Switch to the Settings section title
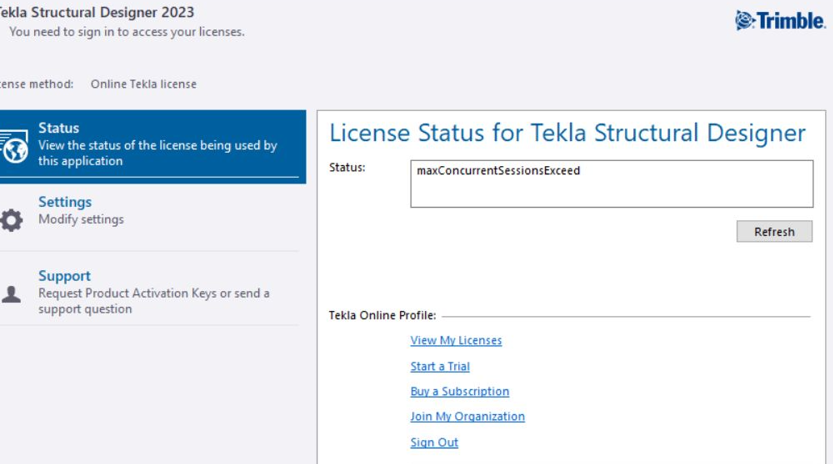 [x=65, y=202]
